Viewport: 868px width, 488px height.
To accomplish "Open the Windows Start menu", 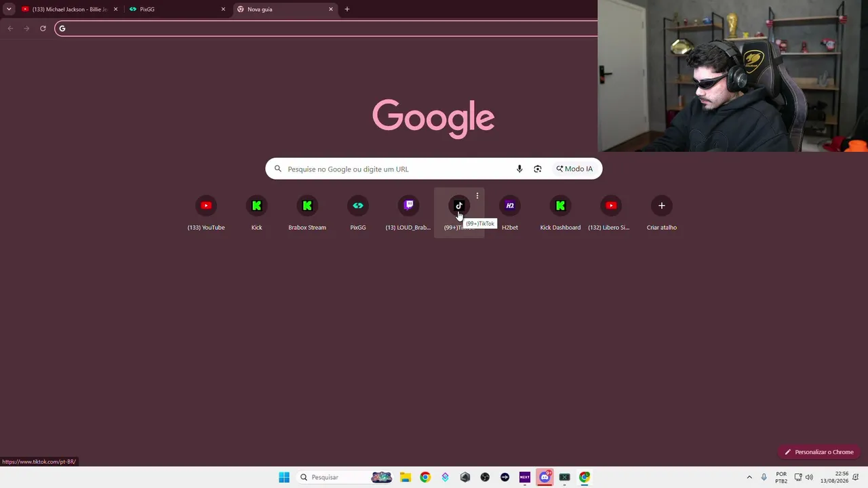I will coord(284,477).
